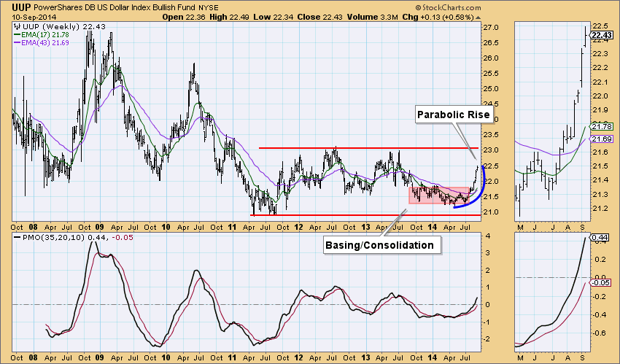Viewport: 620px width, 364px height.
Task: Click the upper red resistance line near 23.0
Action: click(x=368, y=148)
